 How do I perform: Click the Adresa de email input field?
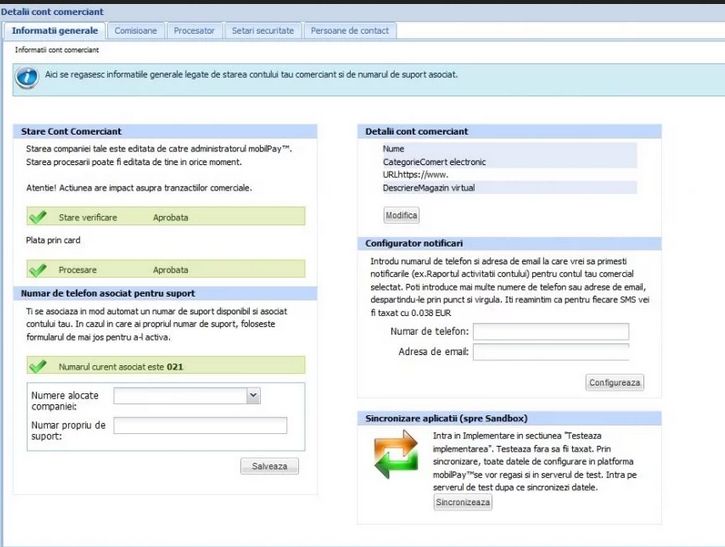[550, 352]
